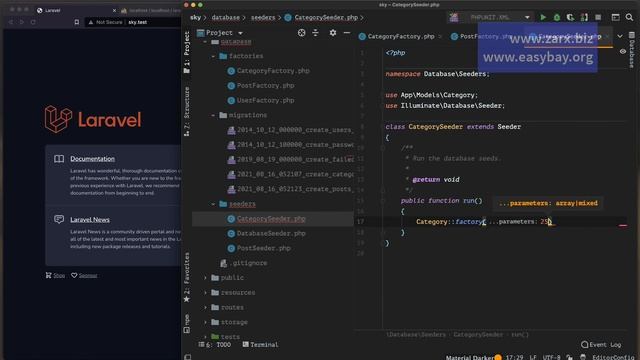Collapse the seeders folder
The width and height of the screenshot is (640, 360).
click(x=213, y=204)
